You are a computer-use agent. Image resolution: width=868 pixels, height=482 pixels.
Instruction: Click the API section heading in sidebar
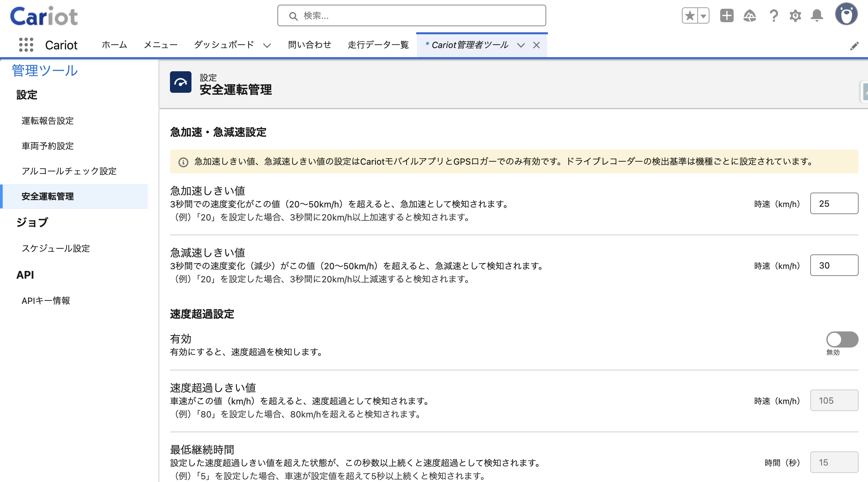coord(25,275)
